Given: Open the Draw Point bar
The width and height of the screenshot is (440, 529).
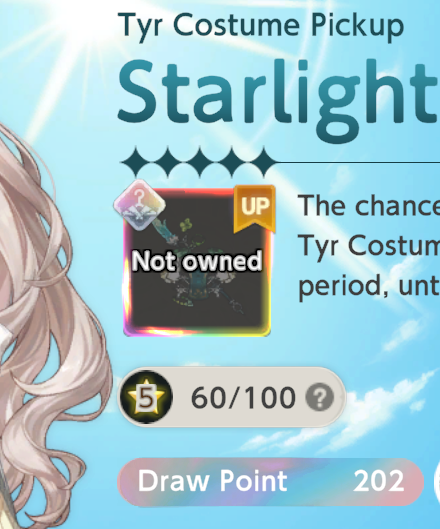Looking at the screenshot, I should pyautogui.click(x=271, y=482).
